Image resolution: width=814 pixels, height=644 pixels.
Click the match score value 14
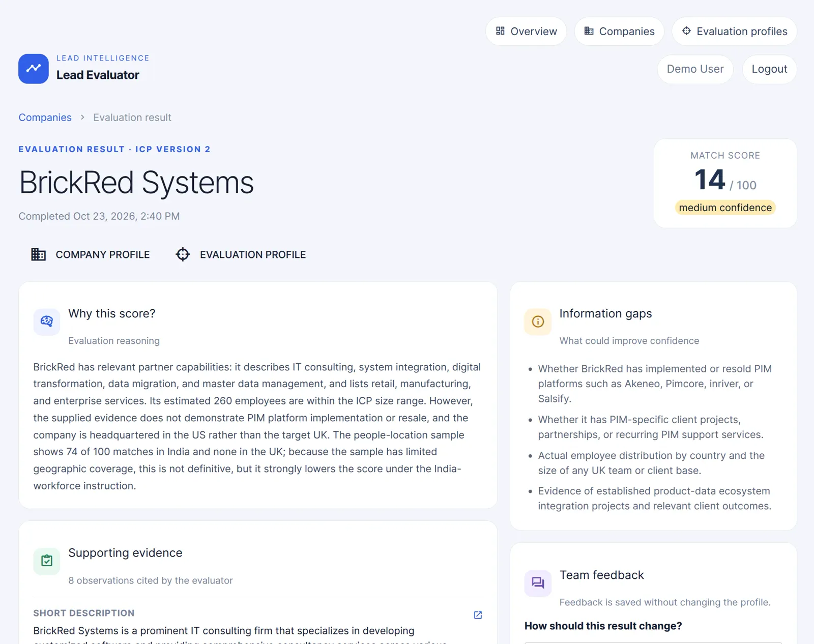click(x=710, y=180)
